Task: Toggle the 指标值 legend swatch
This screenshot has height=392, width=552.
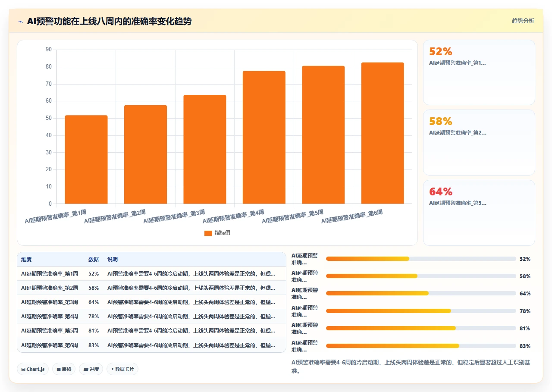Action: tap(208, 233)
